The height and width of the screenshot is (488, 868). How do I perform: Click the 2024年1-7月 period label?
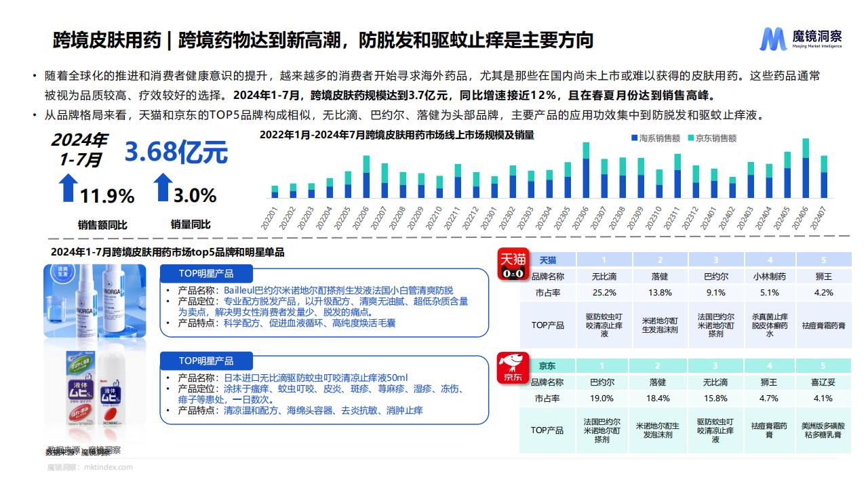pyautogui.click(x=79, y=150)
